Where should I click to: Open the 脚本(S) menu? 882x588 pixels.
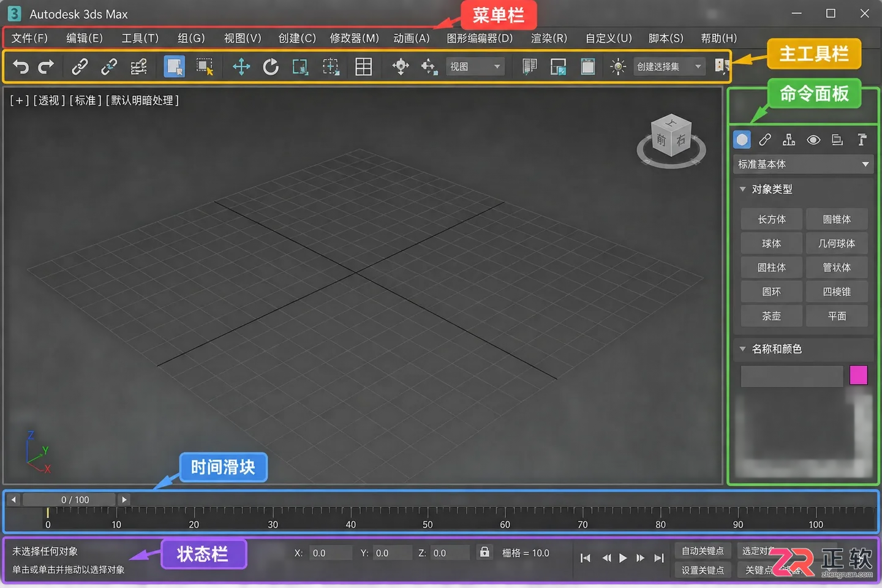pyautogui.click(x=666, y=38)
